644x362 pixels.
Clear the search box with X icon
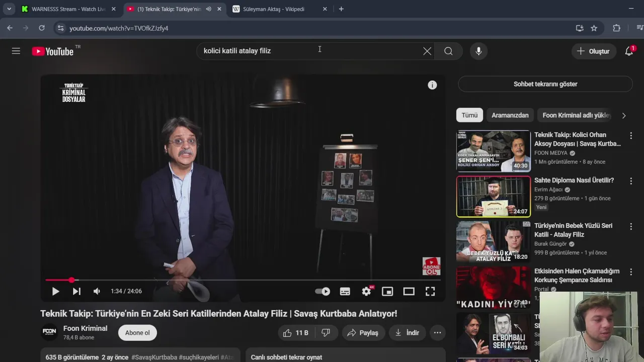click(427, 51)
